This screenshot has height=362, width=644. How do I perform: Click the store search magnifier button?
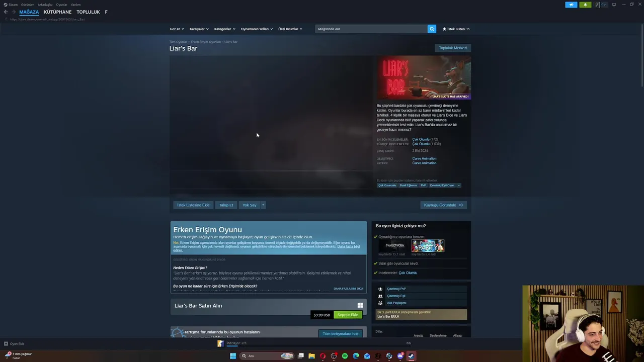432,29
